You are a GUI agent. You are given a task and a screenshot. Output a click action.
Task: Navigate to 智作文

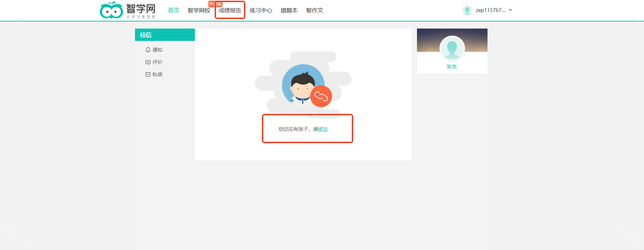(314, 11)
